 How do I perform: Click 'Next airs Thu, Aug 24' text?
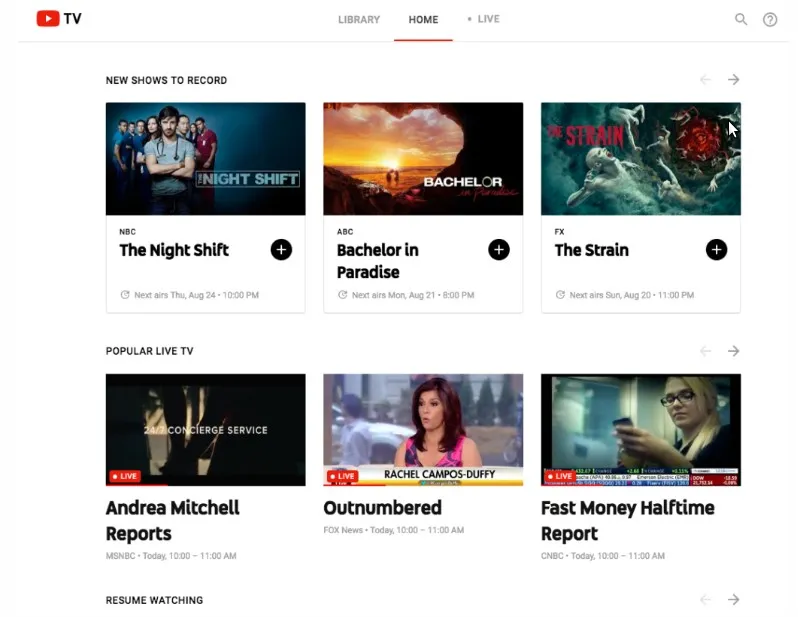click(196, 295)
